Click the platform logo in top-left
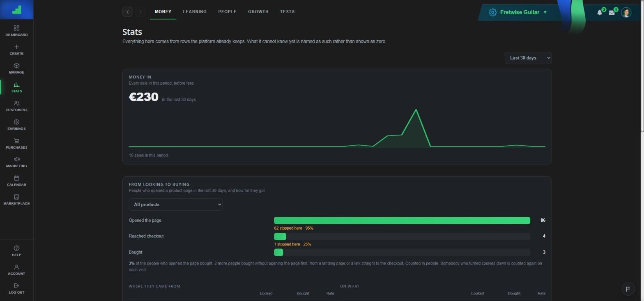Screen dimensions: 644x301 (17, 9)
